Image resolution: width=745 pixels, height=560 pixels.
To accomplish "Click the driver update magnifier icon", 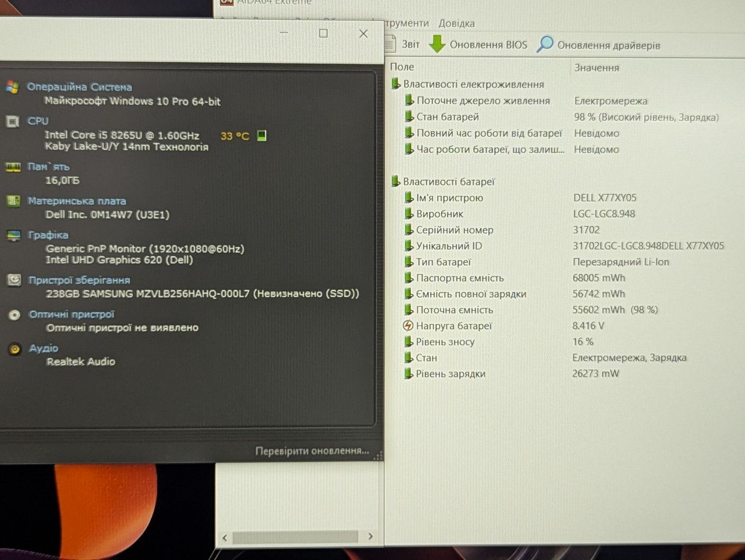I will point(545,44).
